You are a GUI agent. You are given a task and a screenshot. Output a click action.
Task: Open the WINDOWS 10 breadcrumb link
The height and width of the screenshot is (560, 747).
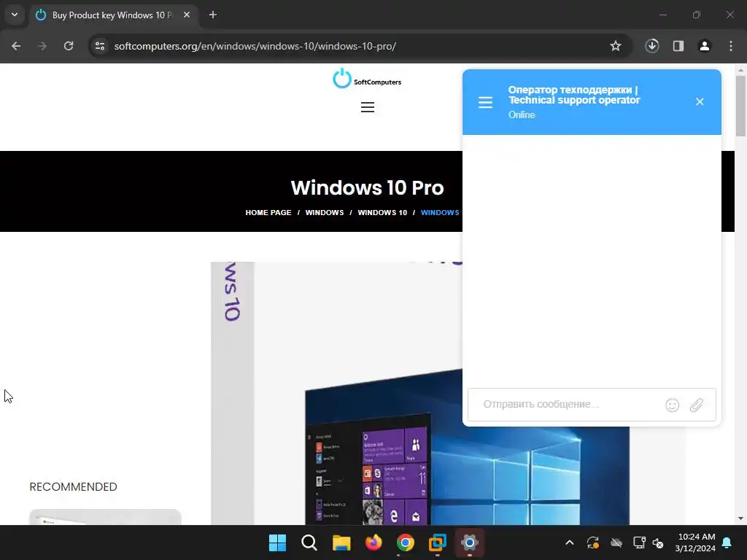382,212
